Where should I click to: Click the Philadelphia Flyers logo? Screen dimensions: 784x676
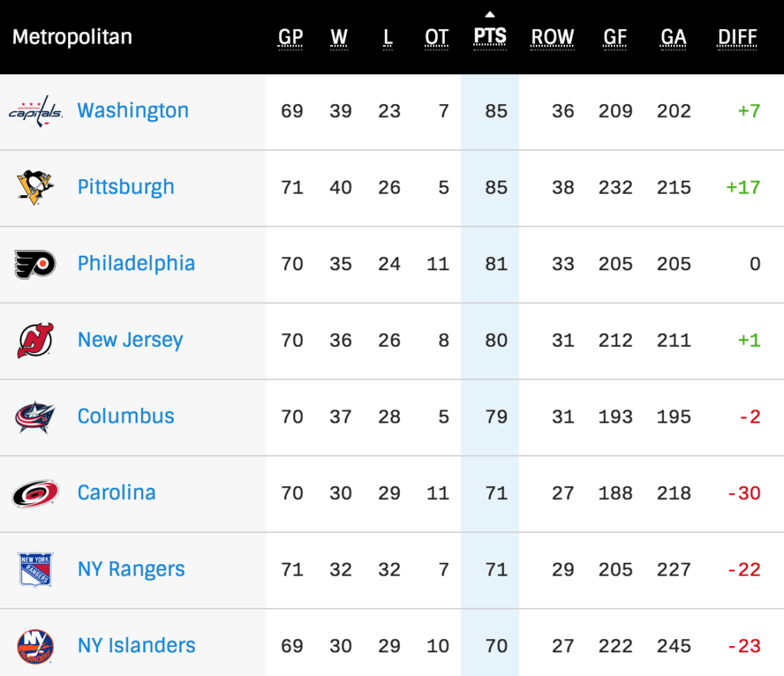pyautogui.click(x=35, y=264)
